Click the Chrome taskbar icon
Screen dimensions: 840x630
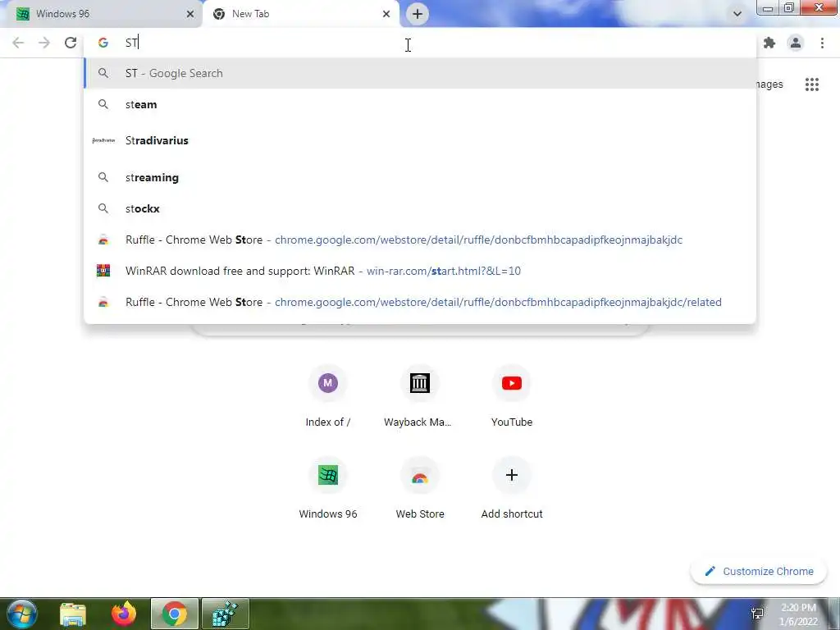175,614
